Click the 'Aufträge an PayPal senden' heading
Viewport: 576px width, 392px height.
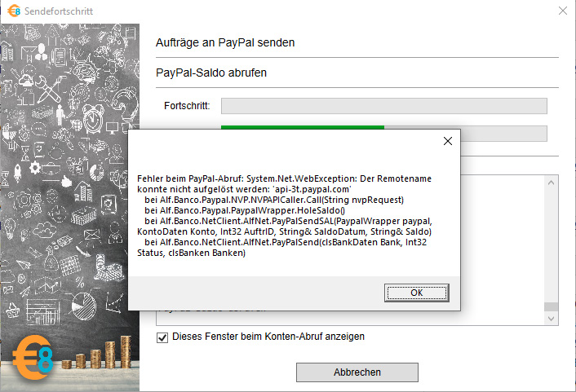click(225, 42)
